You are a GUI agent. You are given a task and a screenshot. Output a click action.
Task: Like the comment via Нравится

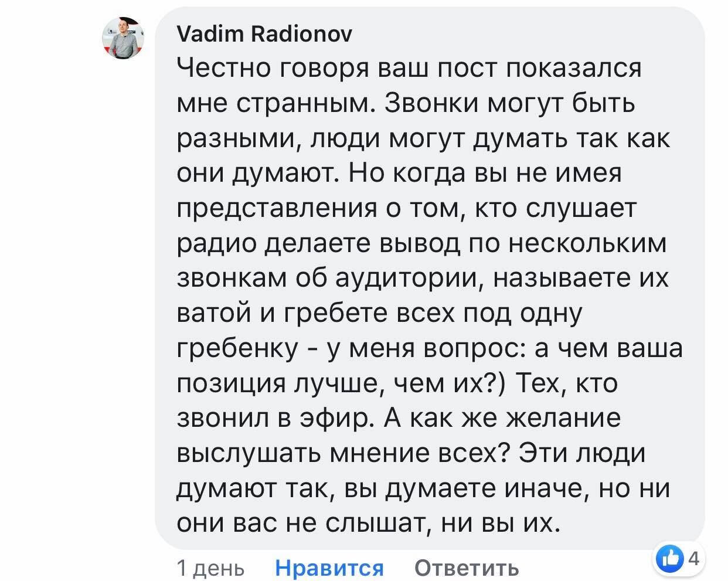coord(329,568)
